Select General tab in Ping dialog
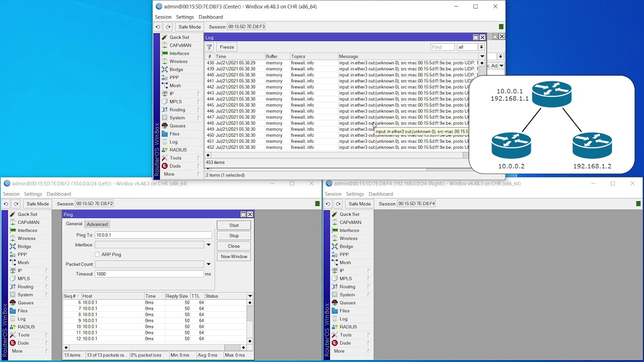This screenshot has height=362, width=644. 74,224
